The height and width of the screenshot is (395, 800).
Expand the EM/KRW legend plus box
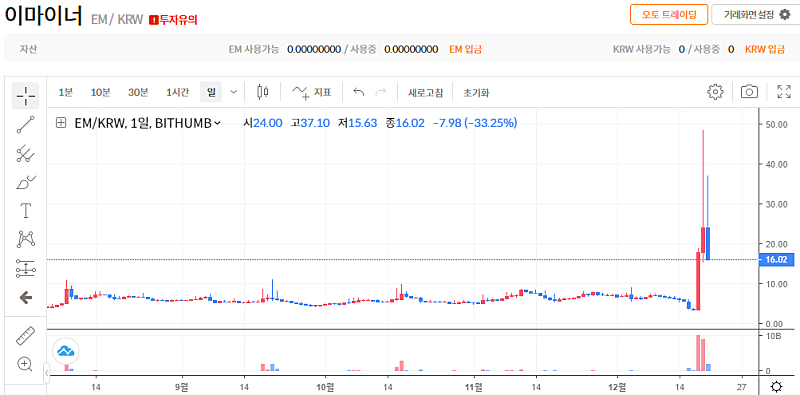coord(61,122)
